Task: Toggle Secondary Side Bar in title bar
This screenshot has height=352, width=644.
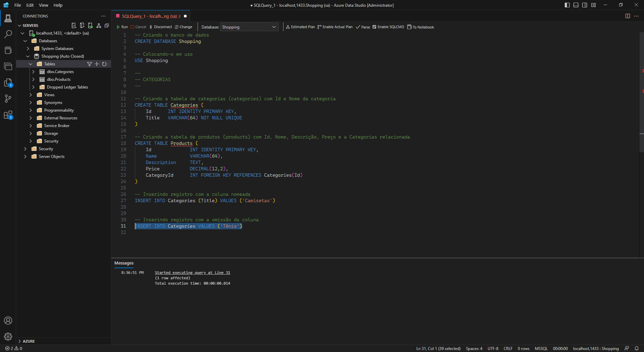Action: click(x=585, y=5)
